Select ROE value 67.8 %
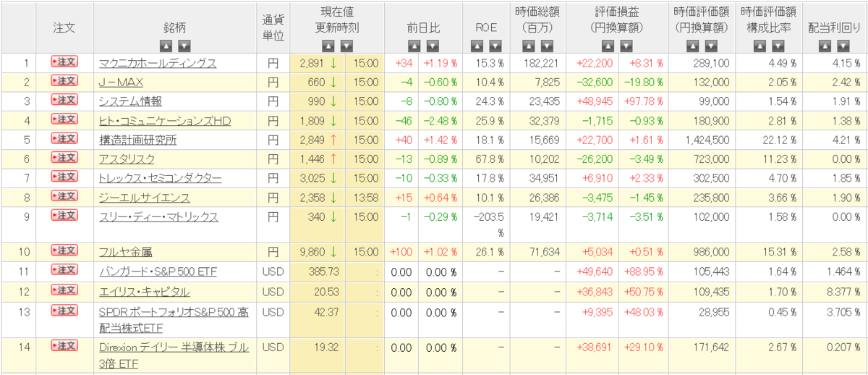868x375 pixels. tap(490, 159)
